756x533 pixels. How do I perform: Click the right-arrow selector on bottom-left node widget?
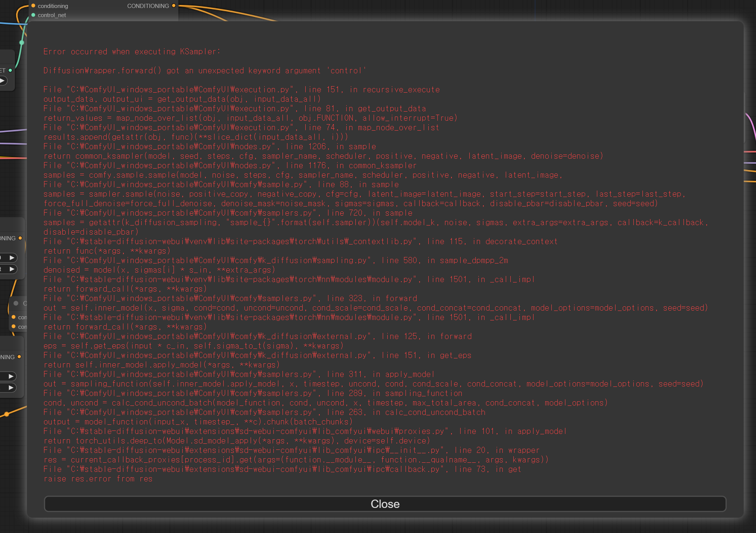[12, 376]
